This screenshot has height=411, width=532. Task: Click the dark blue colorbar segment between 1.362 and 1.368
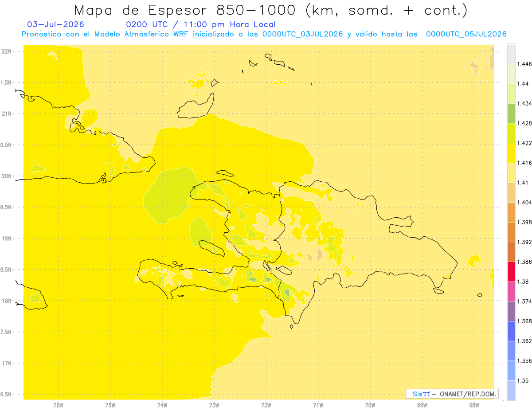click(x=511, y=331)
